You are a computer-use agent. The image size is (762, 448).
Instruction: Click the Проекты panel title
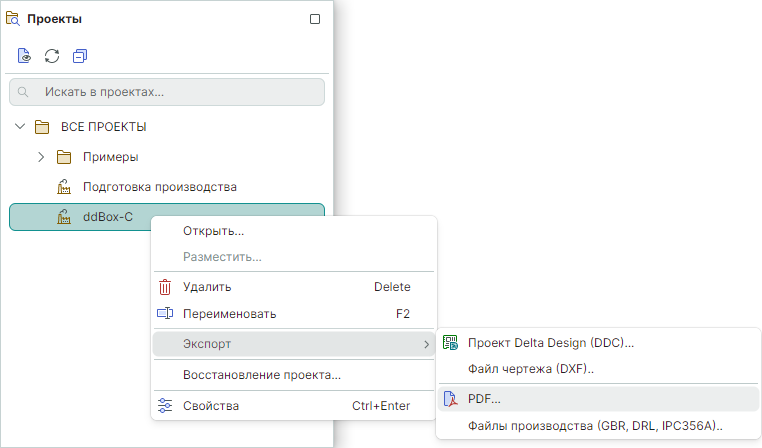tap(54, 19)
